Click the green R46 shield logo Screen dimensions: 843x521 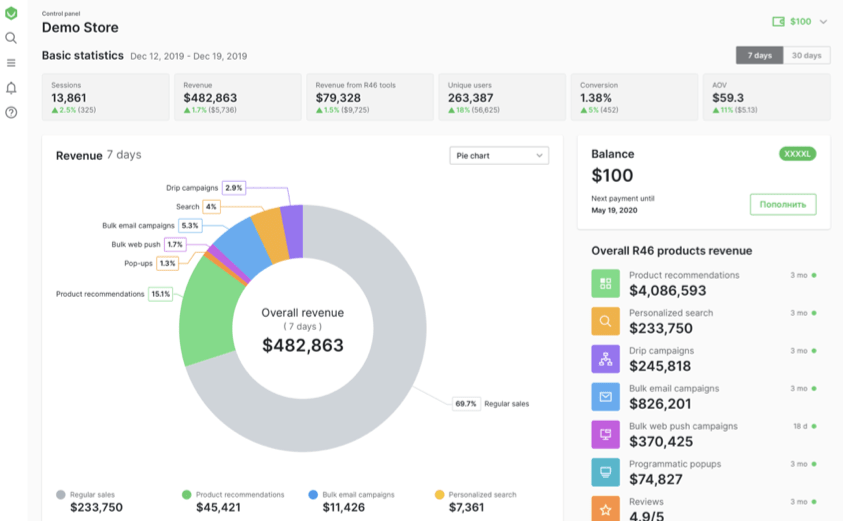[x=11, y=13]
